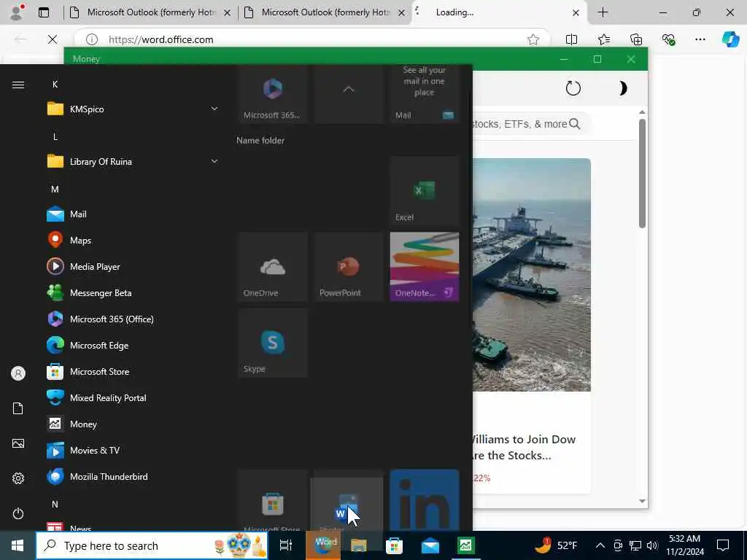
Task: Click the Money search for stocks box
Action: (x=531, y=124)
